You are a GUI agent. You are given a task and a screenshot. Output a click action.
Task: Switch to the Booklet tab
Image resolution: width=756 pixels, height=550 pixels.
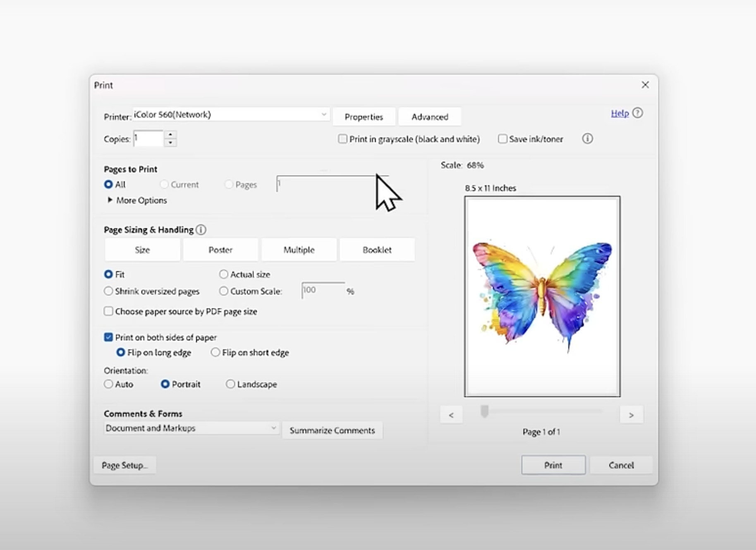click(377, 250)
